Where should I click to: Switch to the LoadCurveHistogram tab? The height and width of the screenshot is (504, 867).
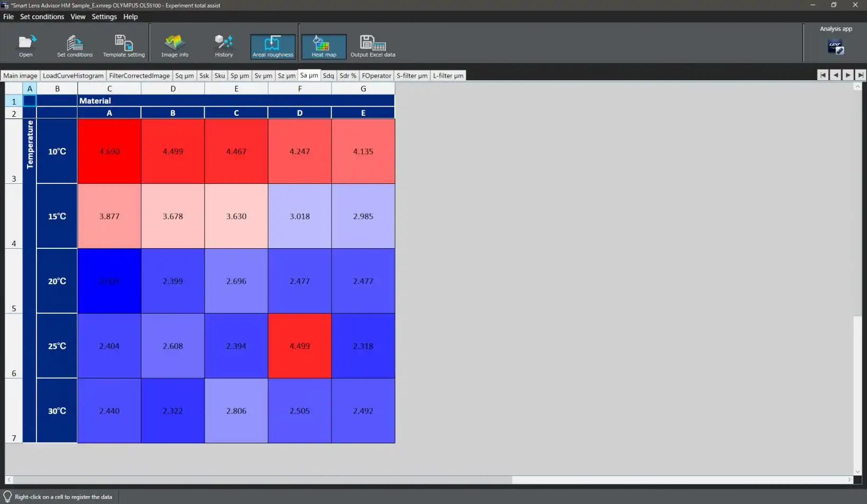(73, 76)
